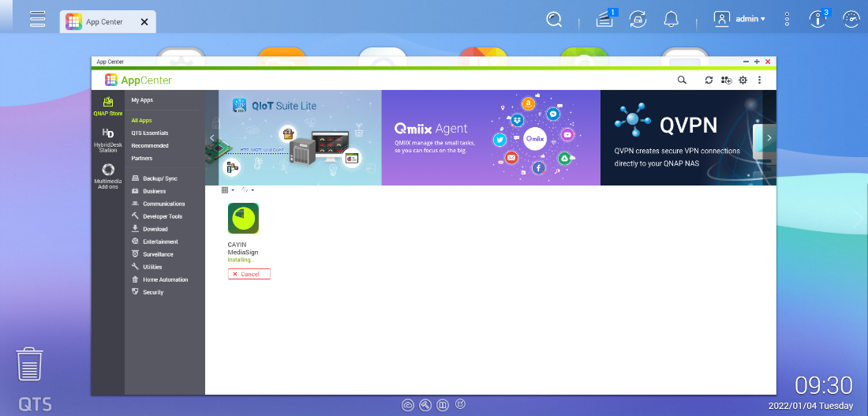
Task: Open the Communications category
Action: (159, 204)
